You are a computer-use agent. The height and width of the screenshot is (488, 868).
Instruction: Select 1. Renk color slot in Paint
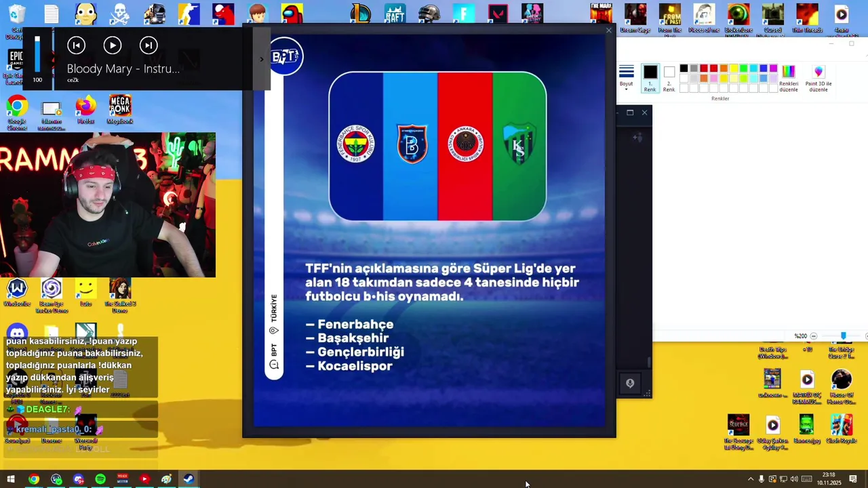click(650, 78)
